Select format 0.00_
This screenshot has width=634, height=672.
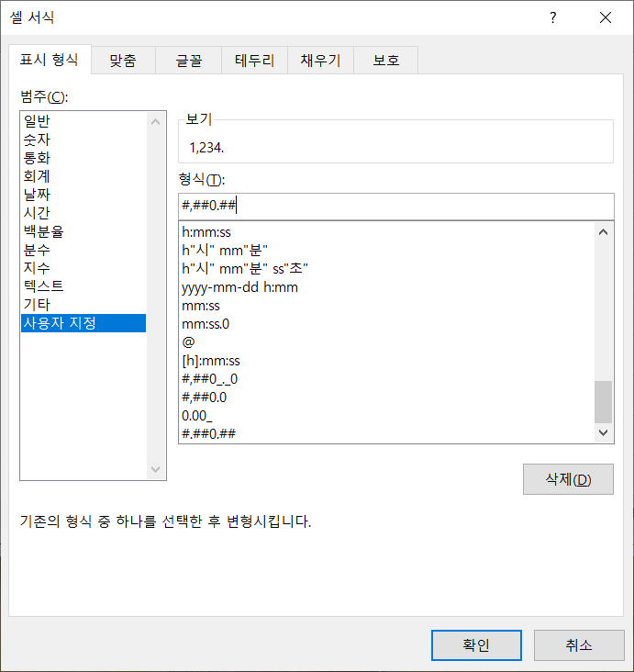[x=387, y=416]
